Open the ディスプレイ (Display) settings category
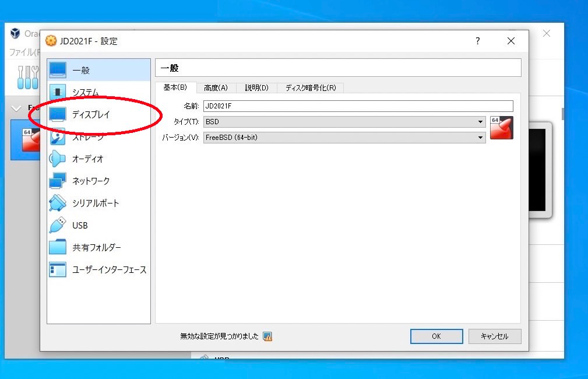The height and width of the screenshot is (379, 588). [x=91, y=114]
